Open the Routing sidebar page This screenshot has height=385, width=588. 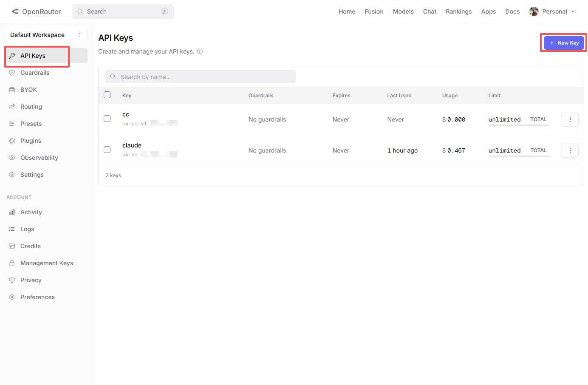point(46,107)
